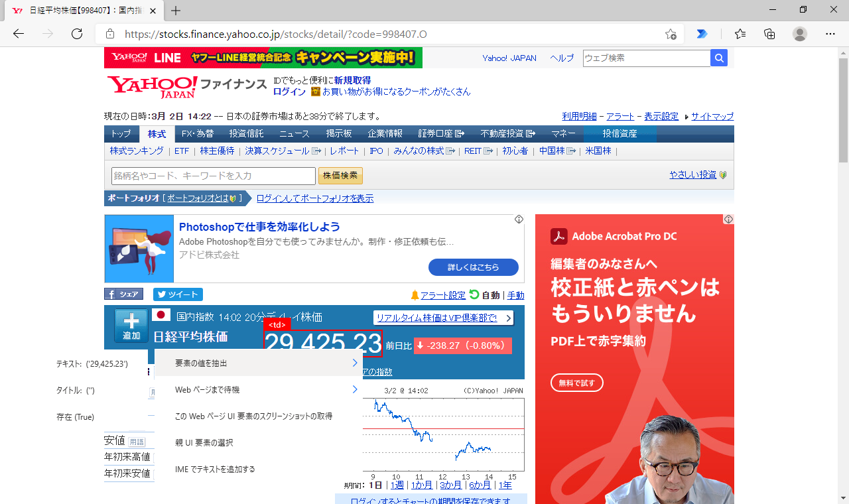Set chart period to 6か月
This screenshot has height=504, width=849.
pos(480,485)
